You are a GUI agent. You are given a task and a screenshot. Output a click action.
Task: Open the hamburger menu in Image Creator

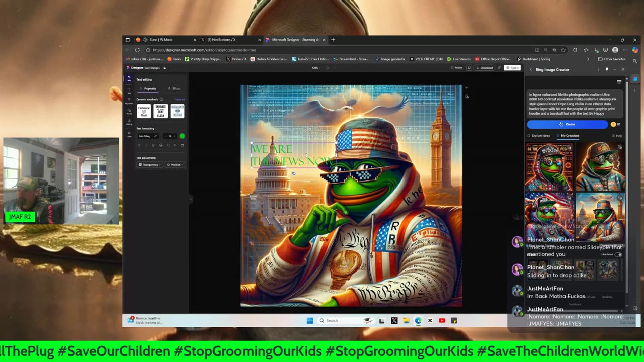pos(619,82)
